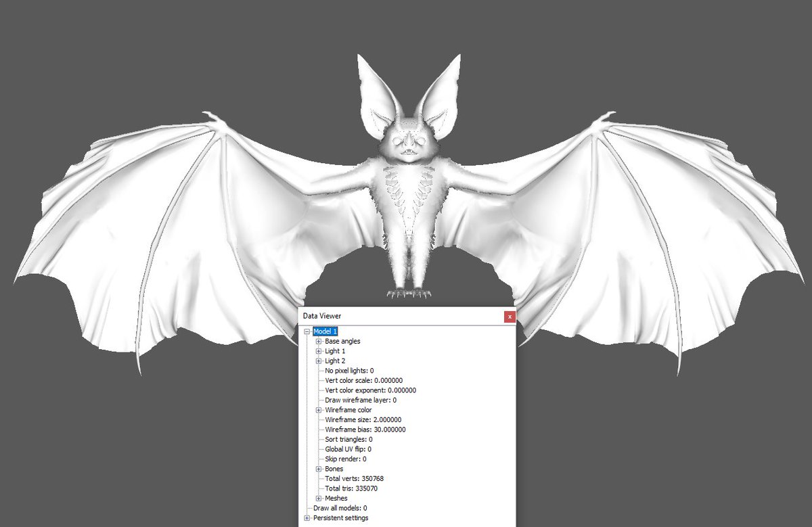Expand the Persistent settings node
812x527 pixels.
(x=307, y=518)
